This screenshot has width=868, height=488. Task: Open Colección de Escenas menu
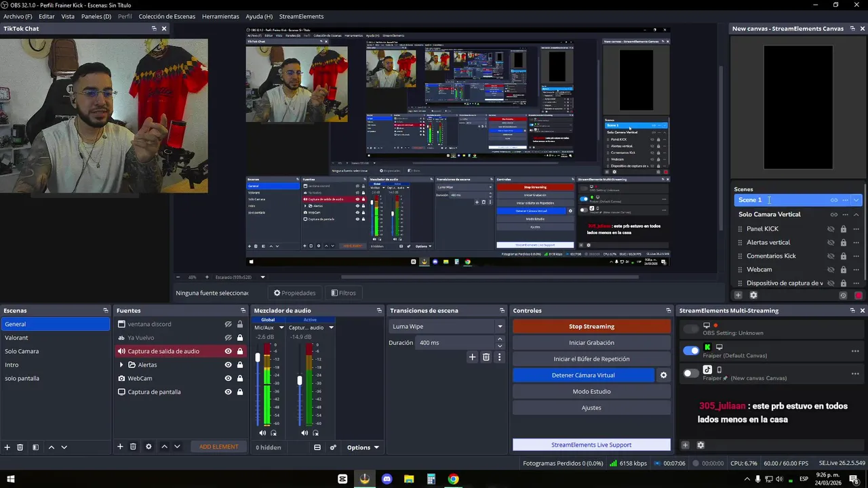click(167, 16)
